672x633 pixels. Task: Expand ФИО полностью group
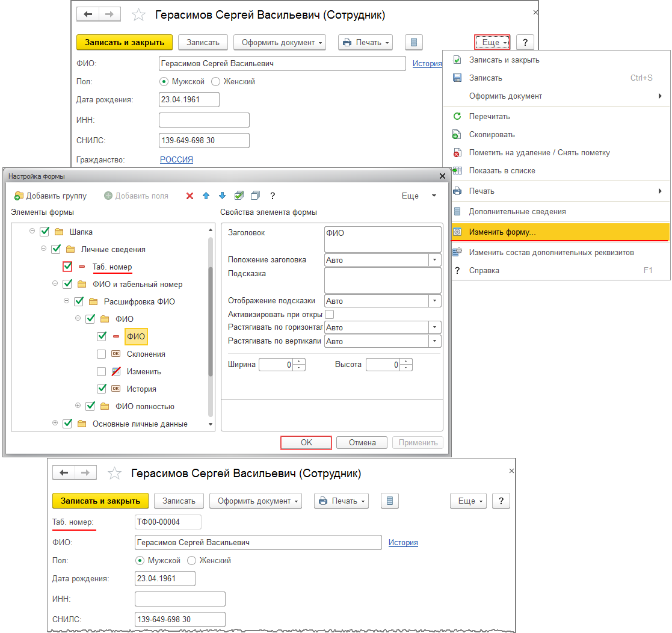click(x=78, y=406)
